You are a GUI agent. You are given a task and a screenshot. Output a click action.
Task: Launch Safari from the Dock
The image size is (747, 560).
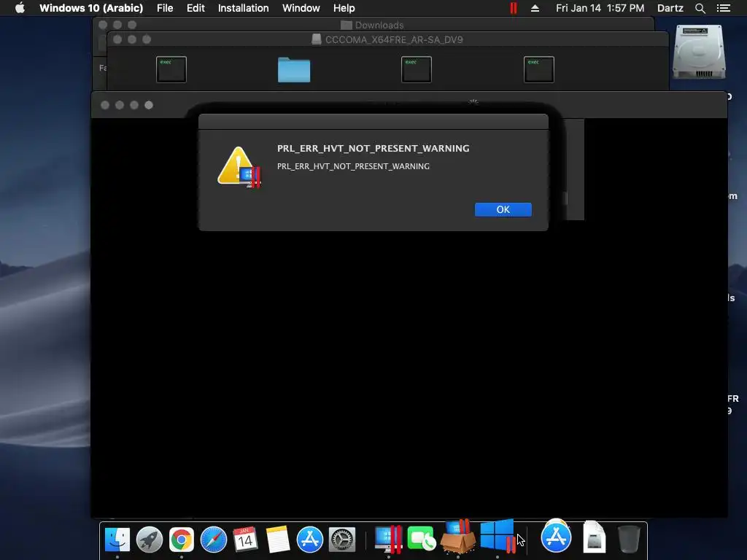point(214,540)
